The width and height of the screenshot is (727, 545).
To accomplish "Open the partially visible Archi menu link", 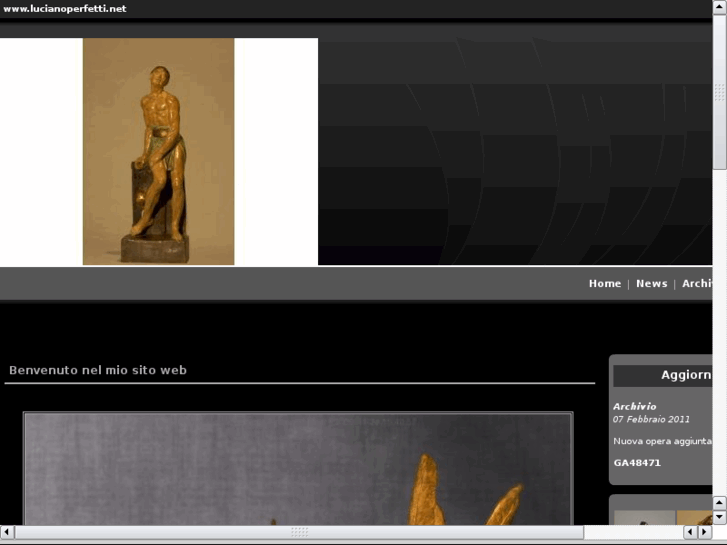I will pos(697,283).
